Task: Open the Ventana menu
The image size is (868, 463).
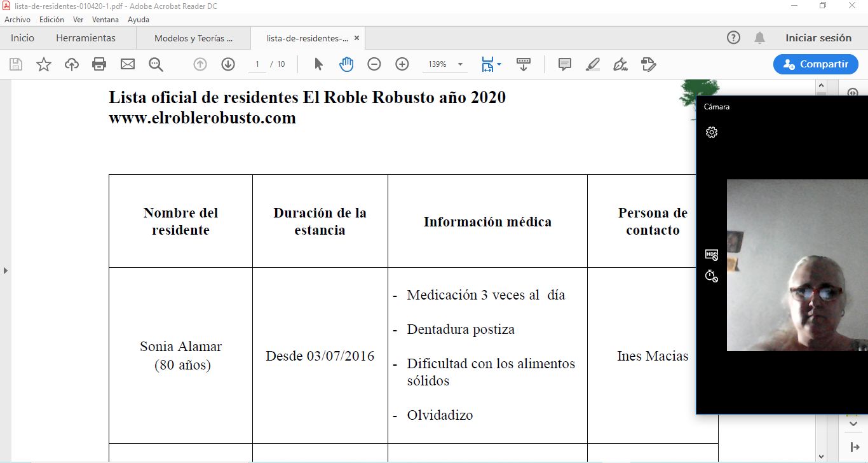Action: pos(105,20)
